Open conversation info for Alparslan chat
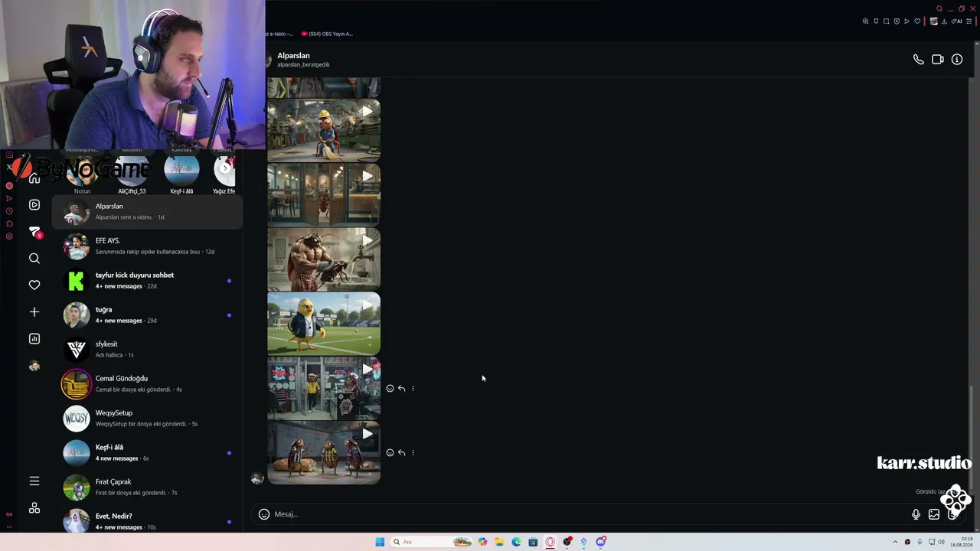The width and height of the screenshot is (980, 551). click(x=957, y=60)
